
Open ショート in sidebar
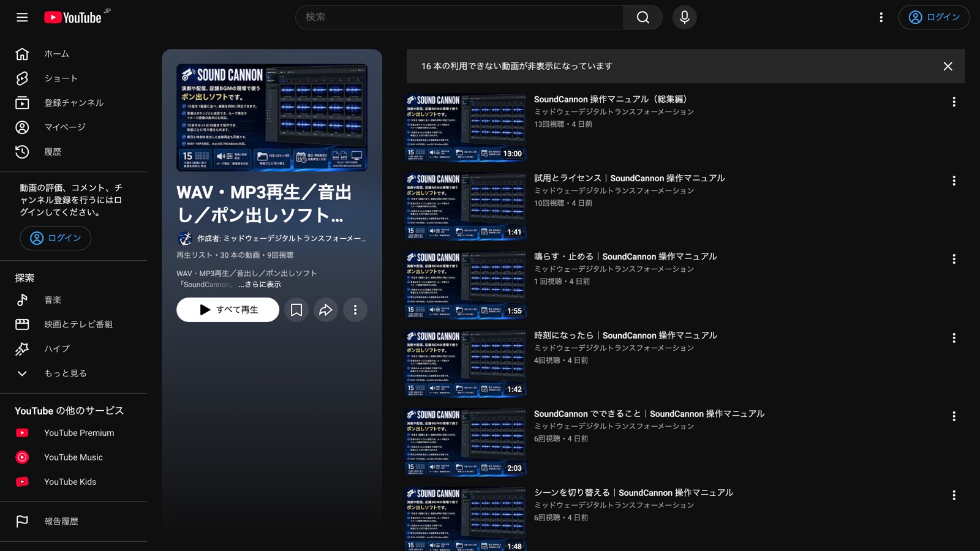[73, 78]
